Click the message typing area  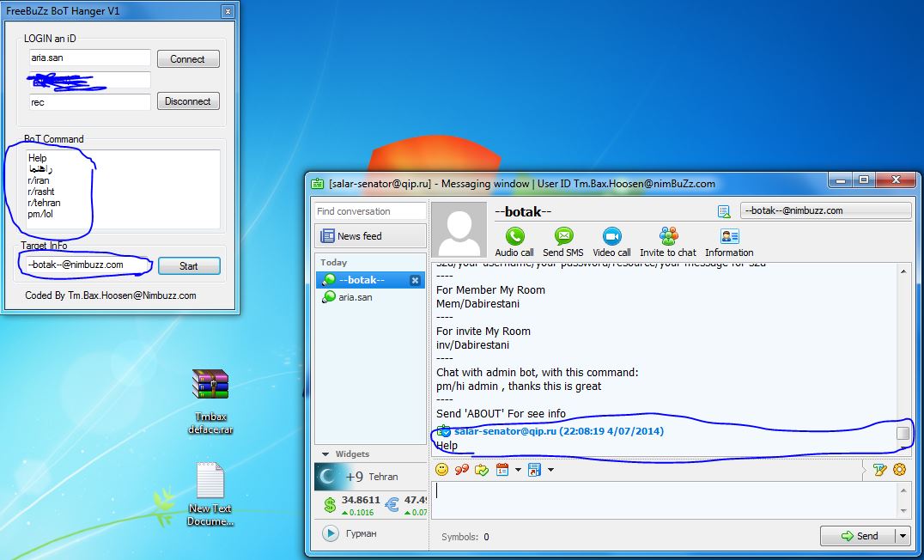click(x=665, y=500)
